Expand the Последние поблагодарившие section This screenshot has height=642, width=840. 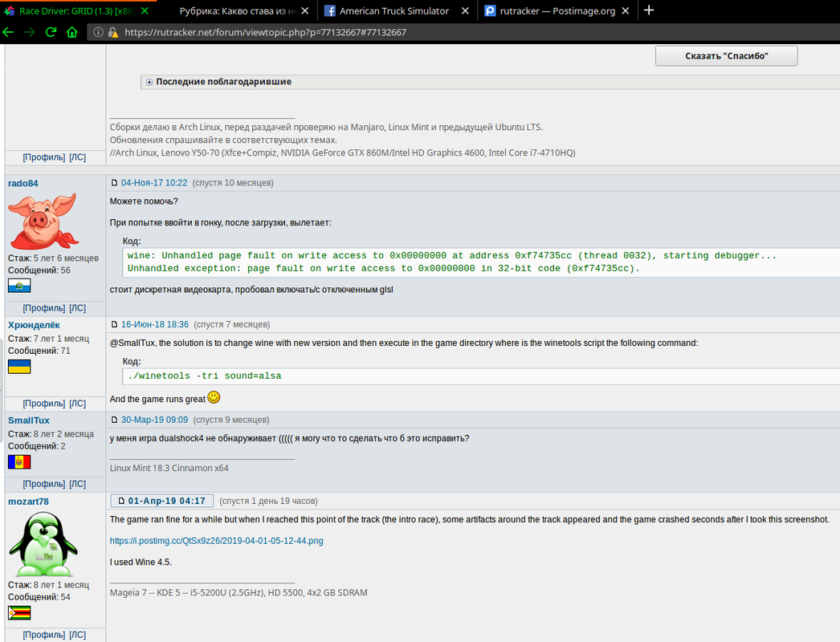[149, 82]
